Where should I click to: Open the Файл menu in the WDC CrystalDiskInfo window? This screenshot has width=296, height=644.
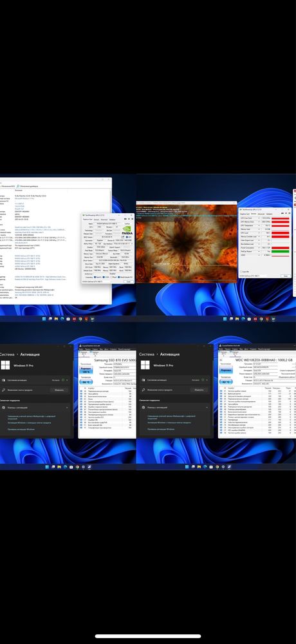point(221,349)
